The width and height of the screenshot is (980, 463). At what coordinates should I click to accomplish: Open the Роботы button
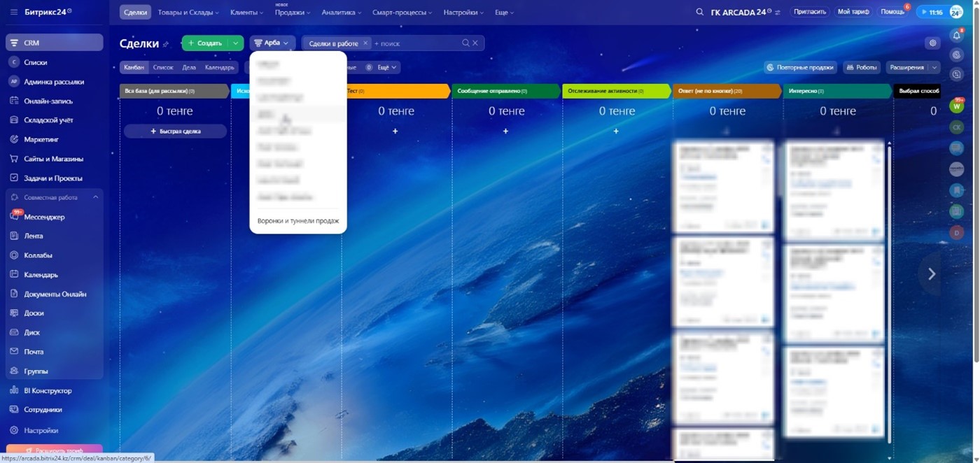pyautogui.click(x=862, y=67)
